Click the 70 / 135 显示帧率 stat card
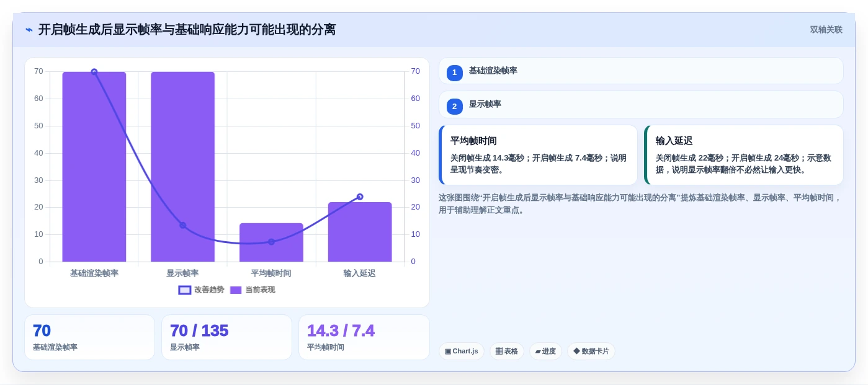Image resolution: width=868 pixels, height=385 pixels. (226, 337)
